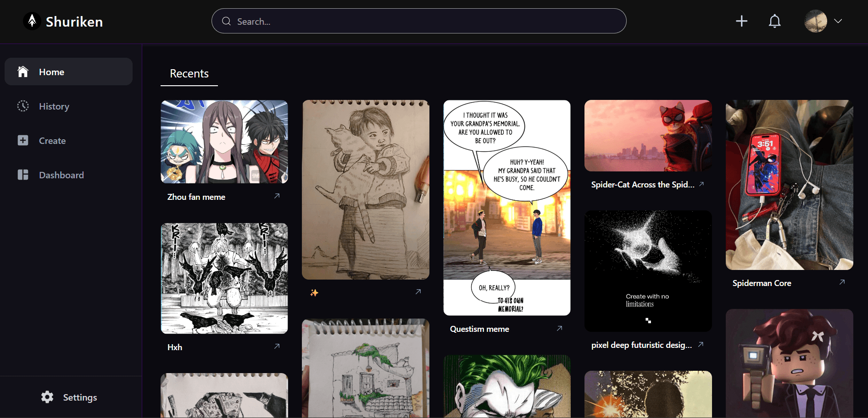Image resolution: width=868 pixels, height=418 pixels.
Task: Click the Spiderman Core title
Action: pos(762,283)
